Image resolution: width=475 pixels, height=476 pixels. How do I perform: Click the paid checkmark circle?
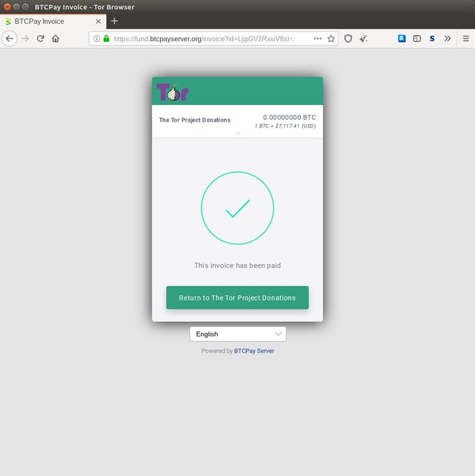pyautogui.click(x=237, y=208)
